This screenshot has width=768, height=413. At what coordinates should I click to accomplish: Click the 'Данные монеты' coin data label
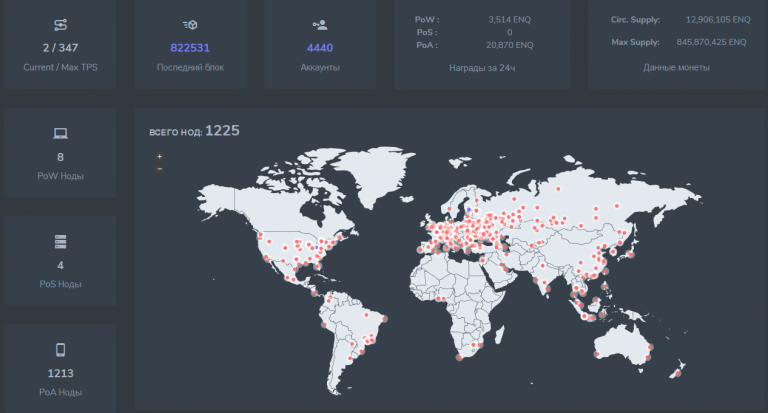point(677,67)
